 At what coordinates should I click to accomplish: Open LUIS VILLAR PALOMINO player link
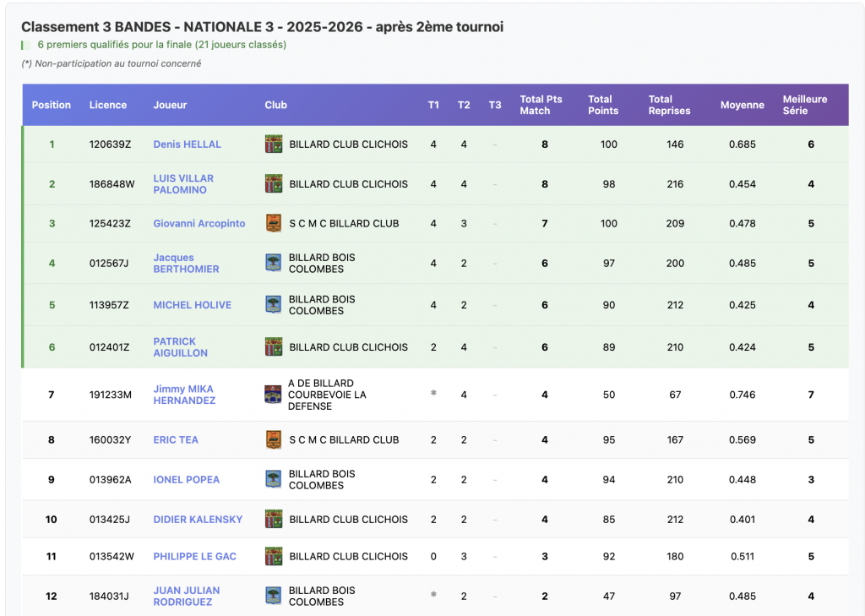point(183,184)
